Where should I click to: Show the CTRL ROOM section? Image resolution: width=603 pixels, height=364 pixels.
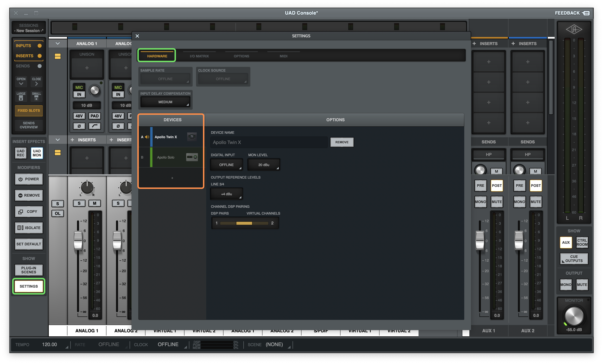582,242
